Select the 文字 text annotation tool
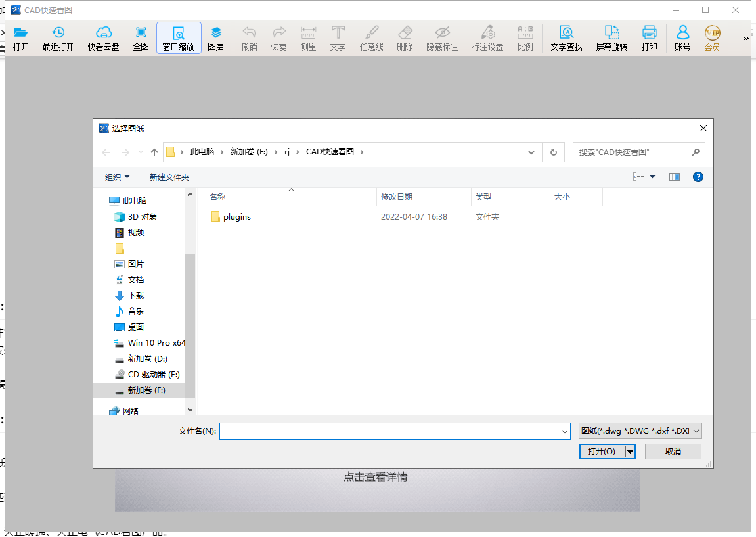This screenshot has width=756, height=537. 338,38
